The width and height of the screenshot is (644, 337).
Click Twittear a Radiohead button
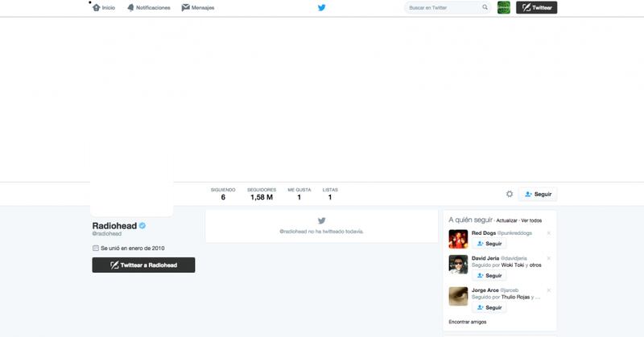click(x=143, y=265)
